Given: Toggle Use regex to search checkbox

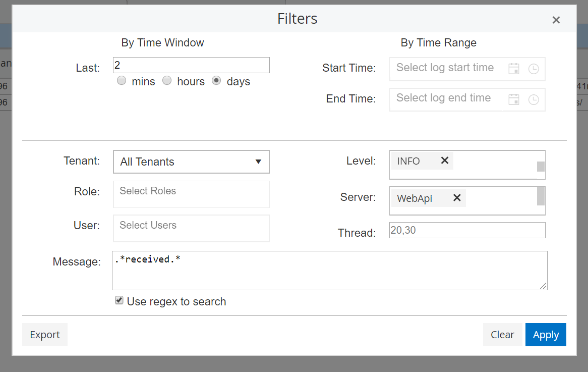Looking at the screenshot, I should click(x=119, y=301).
